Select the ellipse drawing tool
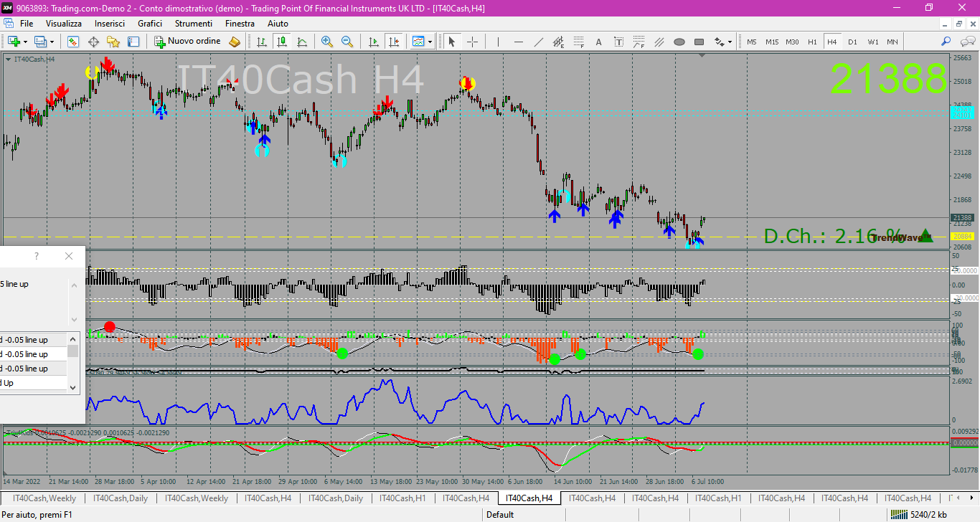The image size is (980, 522). 679,42
